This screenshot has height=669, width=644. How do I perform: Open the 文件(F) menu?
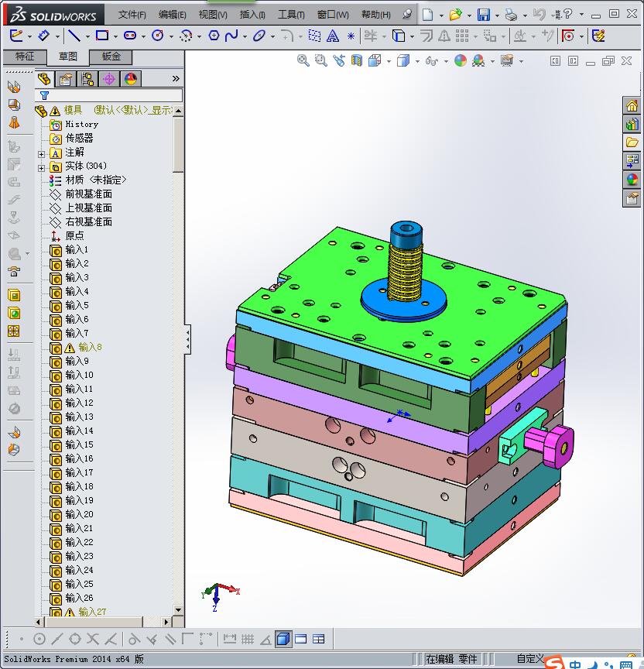[x=132, y=15]
